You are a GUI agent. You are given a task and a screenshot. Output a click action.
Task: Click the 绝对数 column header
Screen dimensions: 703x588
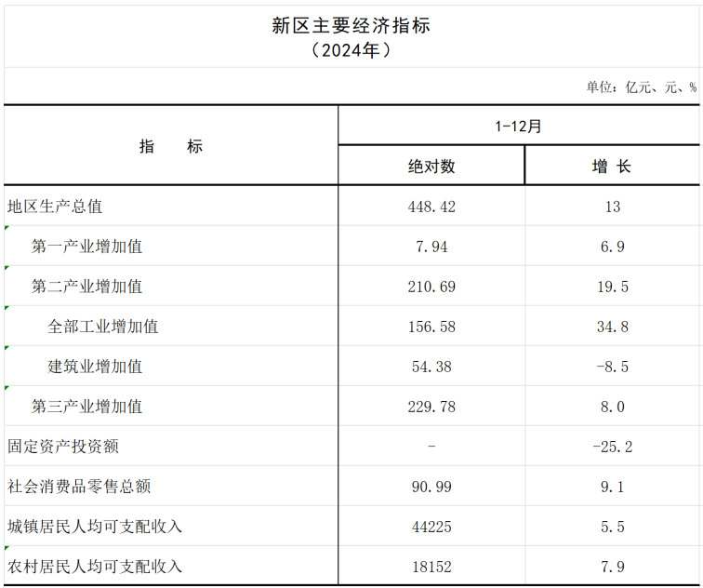pos(431,167)
